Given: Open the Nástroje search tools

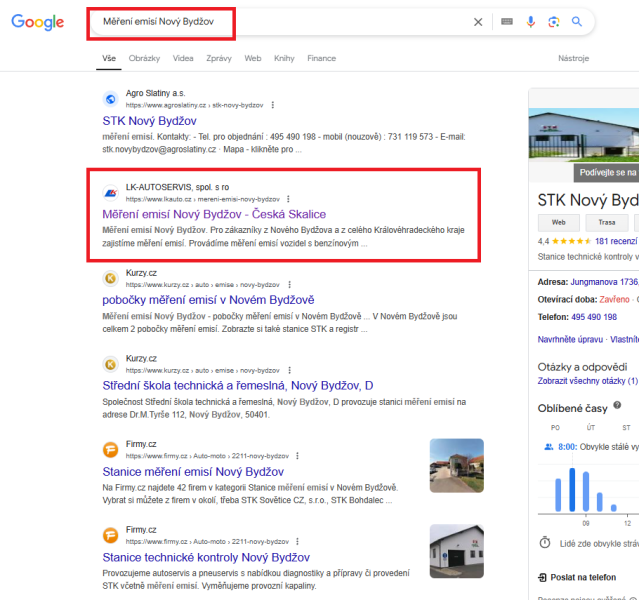Looking at the screenshot, I should [573, 58].
